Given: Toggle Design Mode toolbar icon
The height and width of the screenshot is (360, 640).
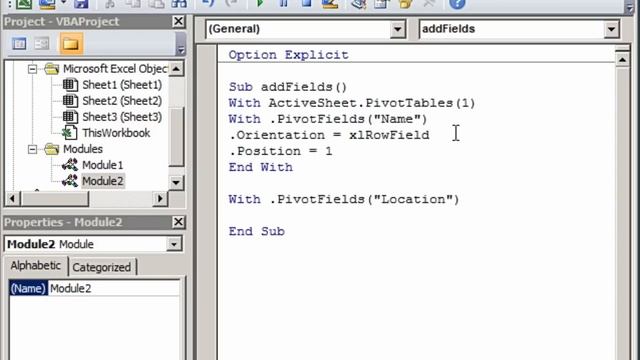Looking at the screenshot, I should pyautogui.click(x=330, y=4).
